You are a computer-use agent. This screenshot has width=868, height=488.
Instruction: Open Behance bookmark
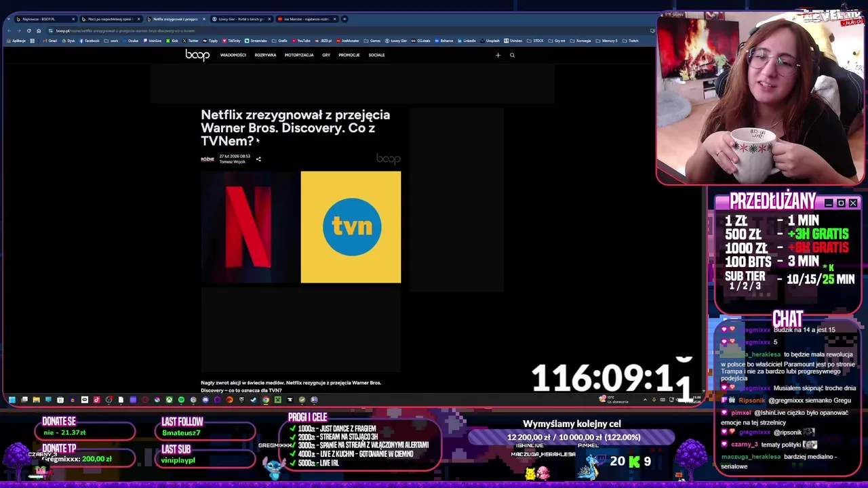[x=444, y=41]
